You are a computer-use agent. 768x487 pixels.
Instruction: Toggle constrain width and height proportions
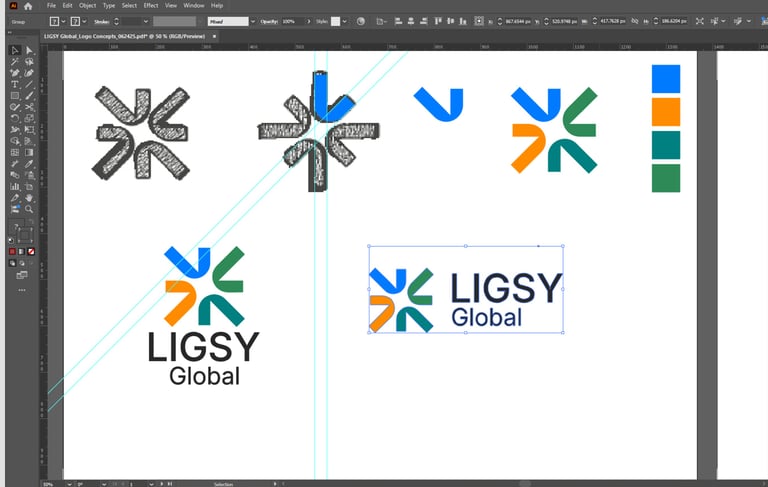coord(634,21)
